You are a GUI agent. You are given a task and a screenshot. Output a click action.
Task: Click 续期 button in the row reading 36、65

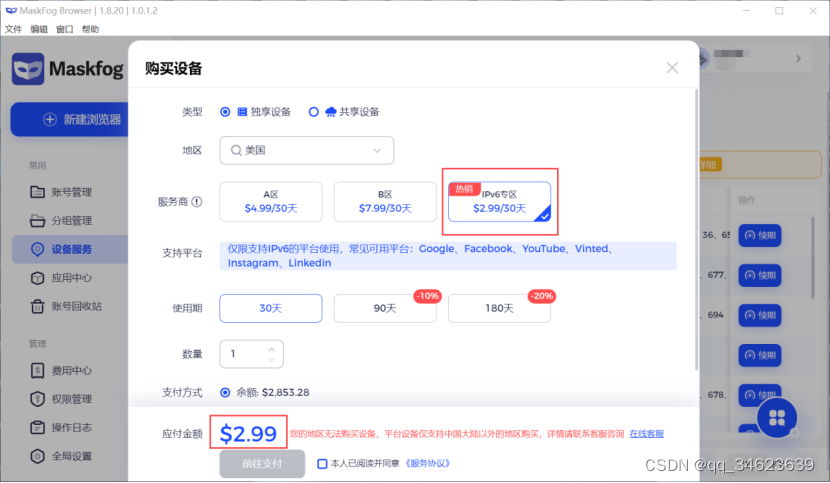(x=760, y=236)
